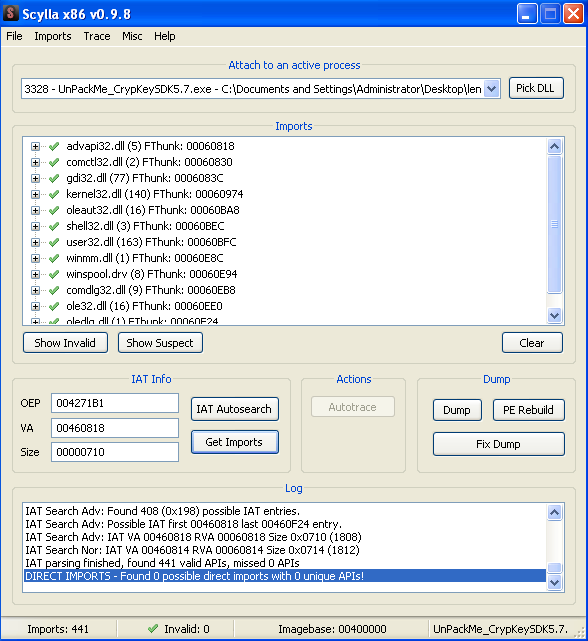Expand the comctl32.dll import node
Screen dimensions: 588x641
click(36, 162)
